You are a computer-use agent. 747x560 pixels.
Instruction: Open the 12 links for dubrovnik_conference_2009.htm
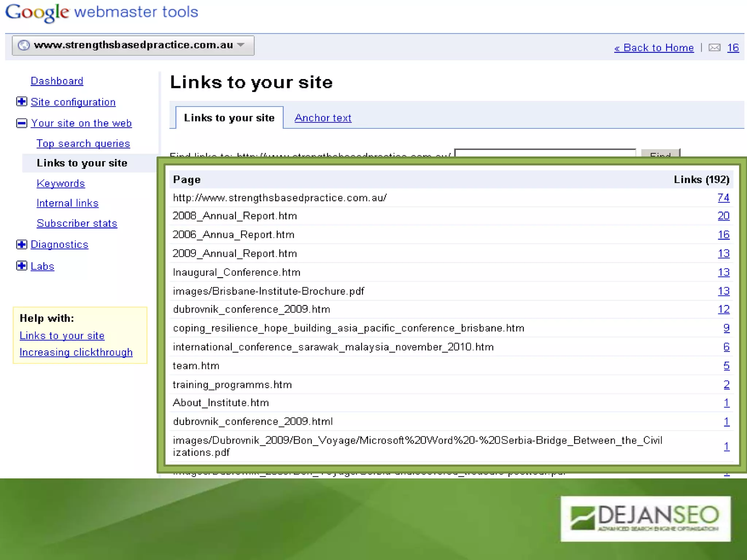pyautogui.click(x=724, y=309)
